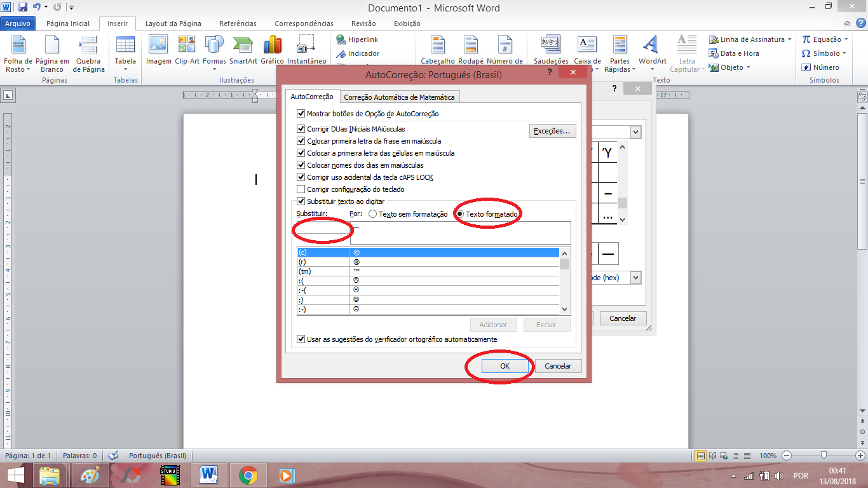Screen dimensions: 868x488
Task: Open Google Chrome from the taskbar
Action: [x=248, y=475]
